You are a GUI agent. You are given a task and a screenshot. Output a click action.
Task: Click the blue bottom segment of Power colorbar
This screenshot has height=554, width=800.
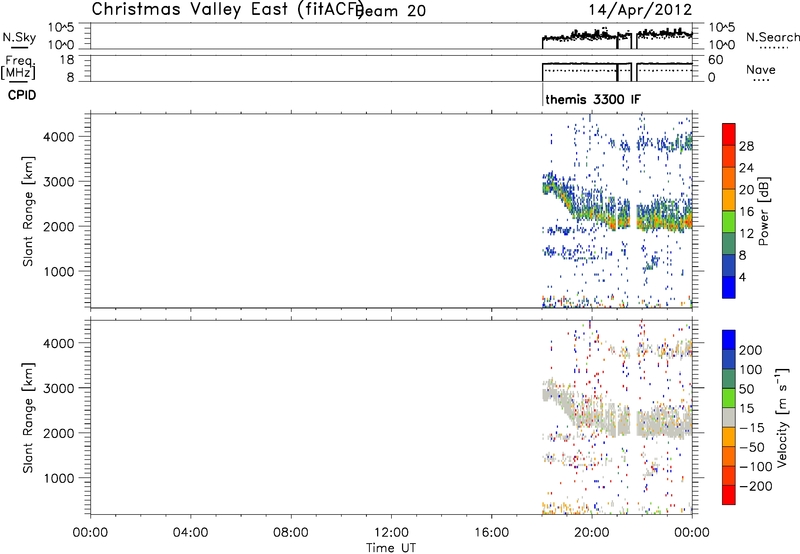point(729,287)
